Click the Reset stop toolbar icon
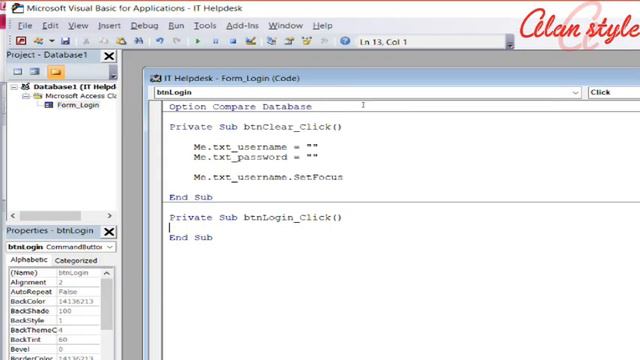Image resolution: width=640 pixels, height=360 pixels. click(x=233, y=41)
